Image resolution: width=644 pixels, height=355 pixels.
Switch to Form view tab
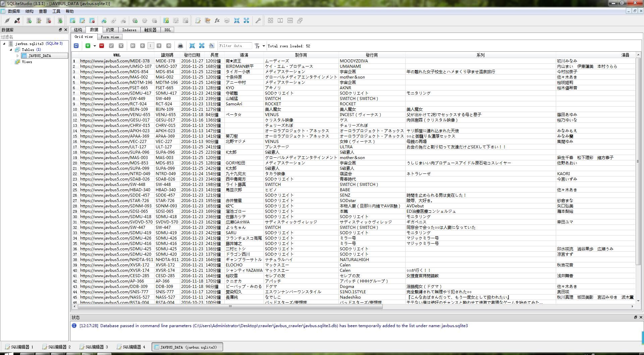click(110, 37)
